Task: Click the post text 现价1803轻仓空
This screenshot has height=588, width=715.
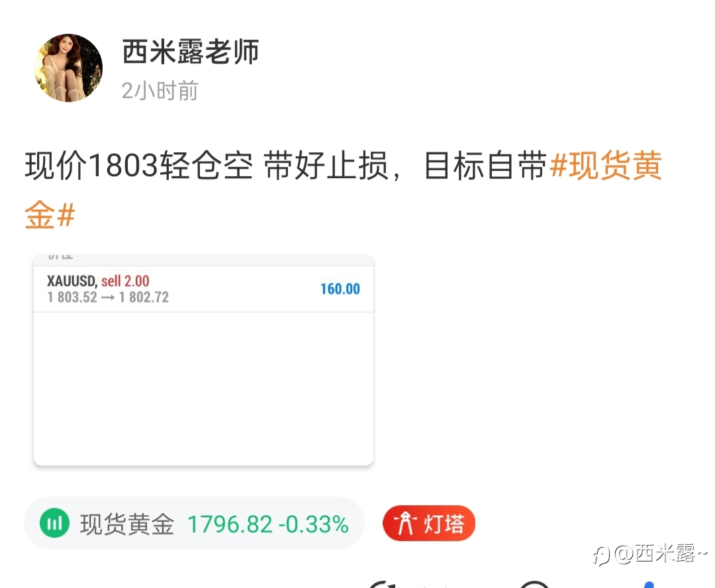Action: pos(138,165)
